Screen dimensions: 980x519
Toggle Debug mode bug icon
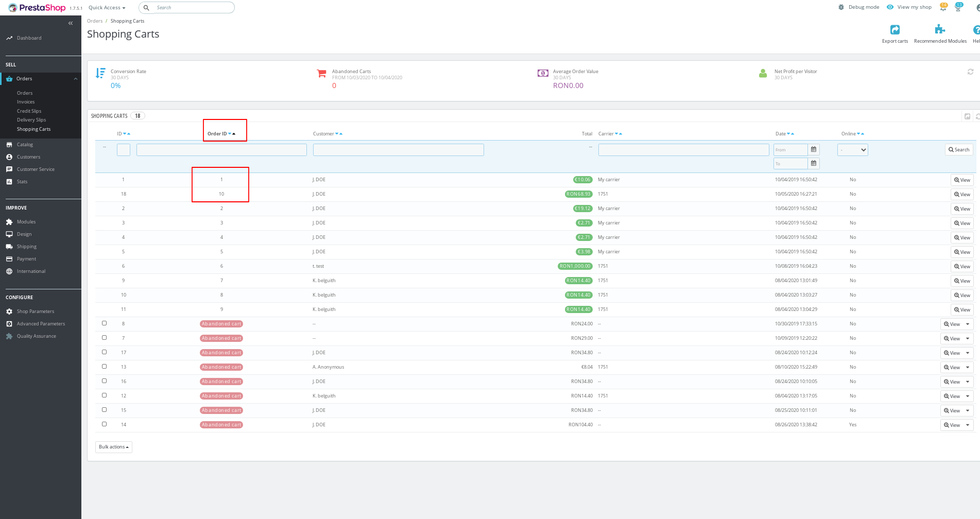pos(841,7)
